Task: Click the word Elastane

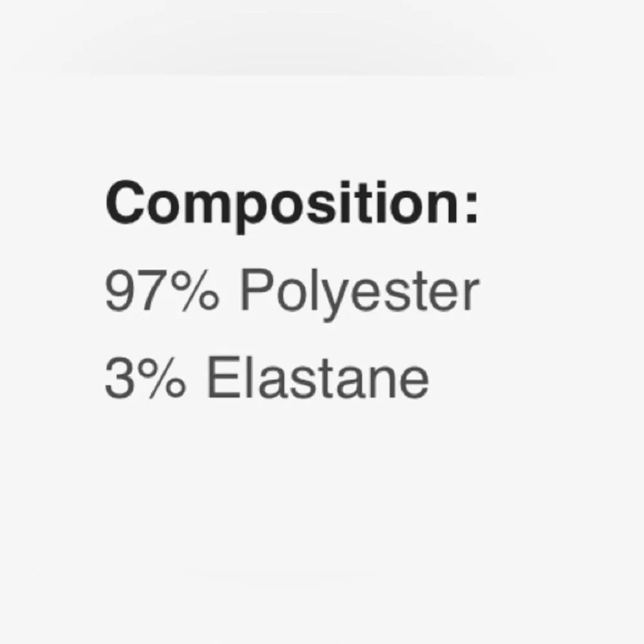Action: click(317, 379)
